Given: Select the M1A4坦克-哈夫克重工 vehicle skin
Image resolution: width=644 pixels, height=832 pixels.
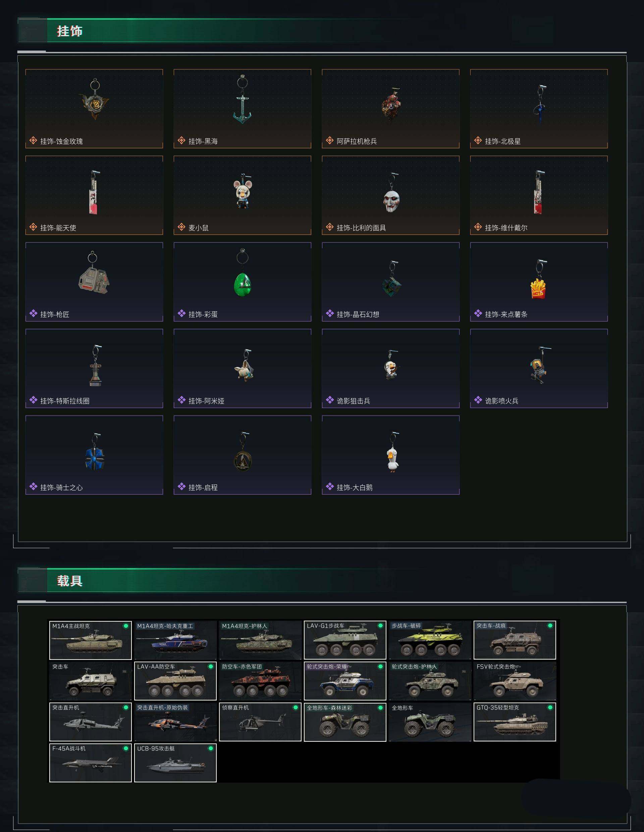Looking at the screenshot, I should [x=175, y=640].
